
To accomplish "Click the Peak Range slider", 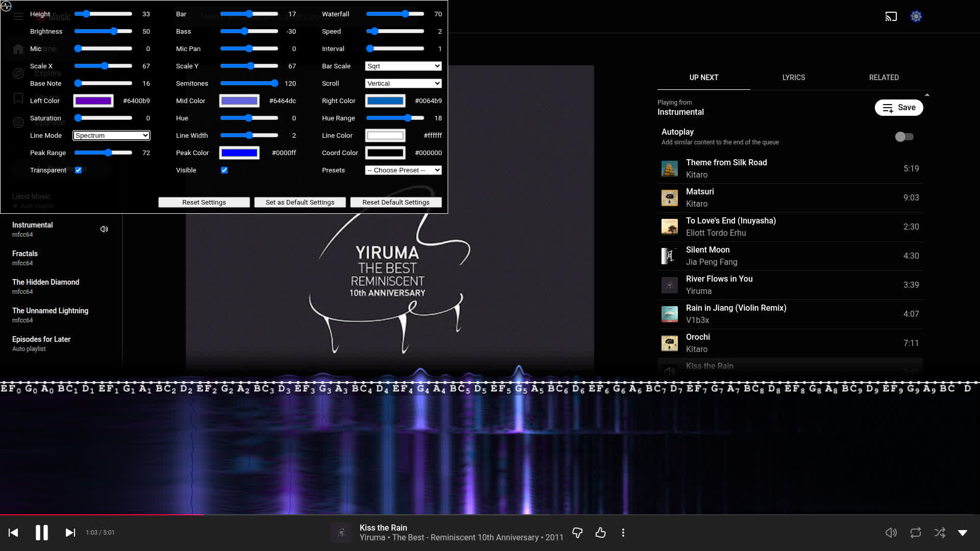I will pos(103,153).
